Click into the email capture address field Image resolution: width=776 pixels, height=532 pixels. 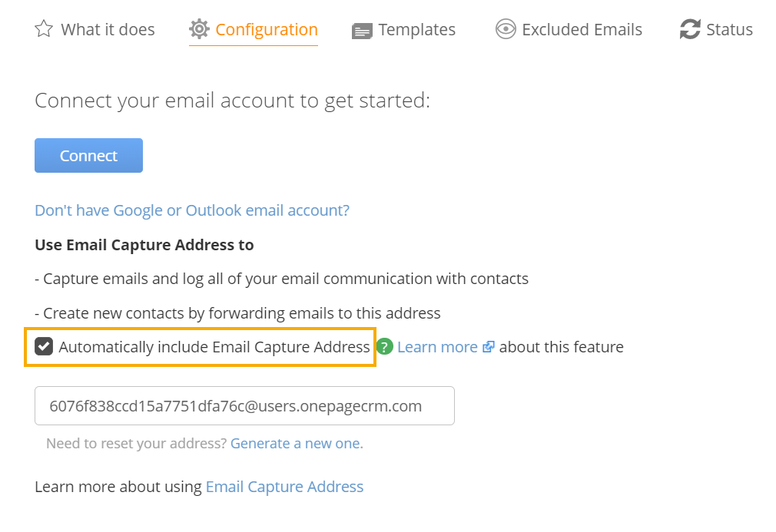[x=244, y=405]
